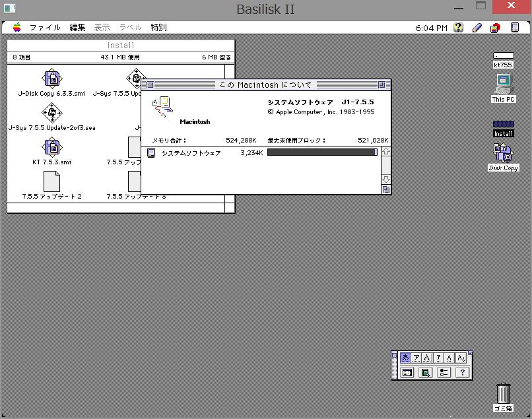Screen dimensions: 532x419
Task: Switch input mode to full-width katakana ア
Action: (x=416, y=358)
